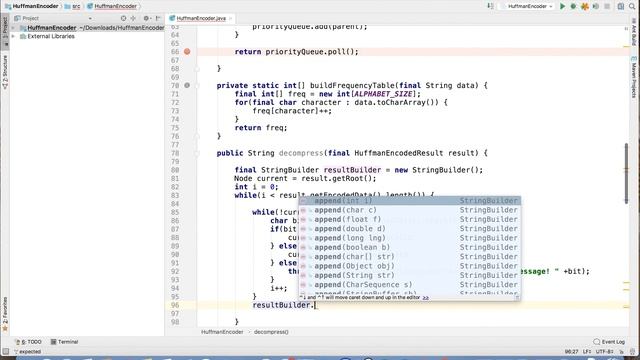The height and width of the screenshot is (360, 640).
Task: Choose append(boolean b) completion suggestion
Action: coord(409,247)
